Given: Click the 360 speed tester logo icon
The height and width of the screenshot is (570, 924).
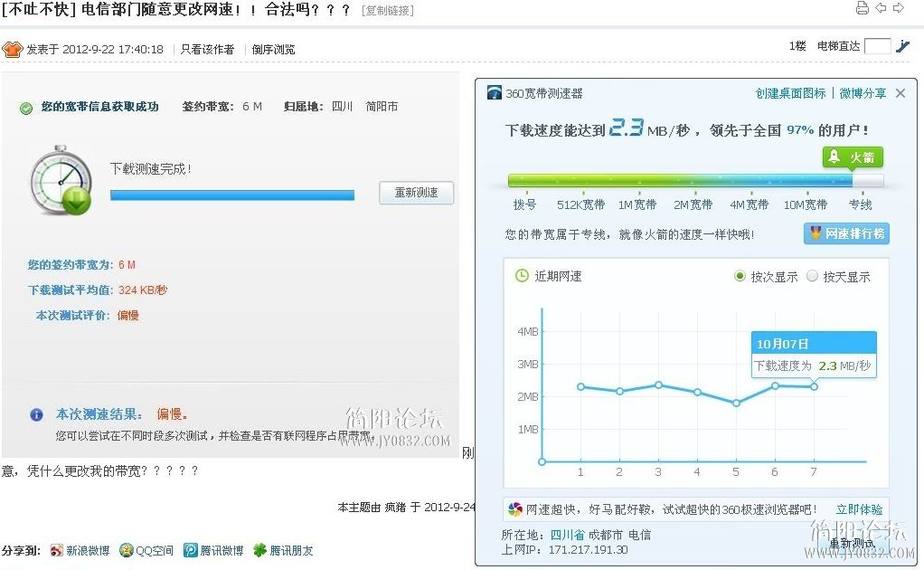Looking at the screenshot, I should (x=495, y=92).
